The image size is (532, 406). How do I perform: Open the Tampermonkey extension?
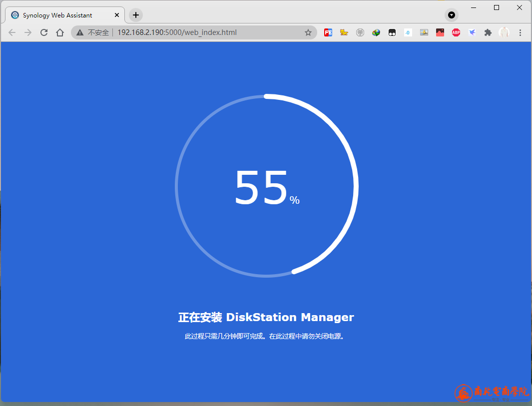coord(392,32)
